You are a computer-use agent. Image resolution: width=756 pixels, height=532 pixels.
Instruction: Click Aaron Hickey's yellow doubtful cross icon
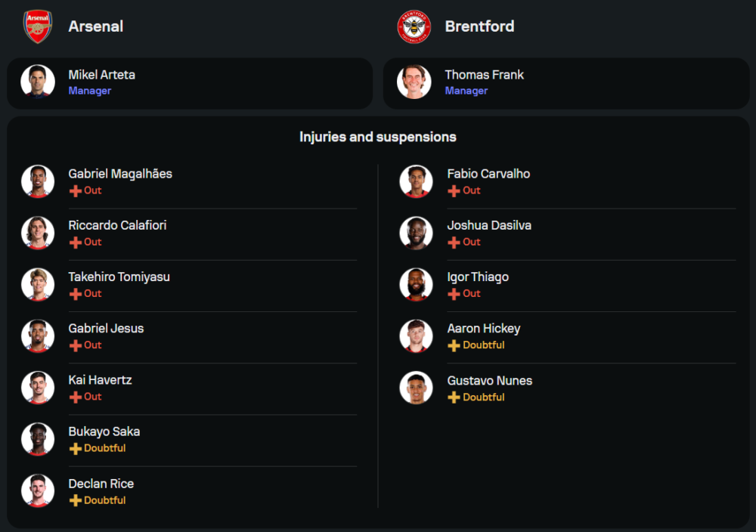(454, 345)
